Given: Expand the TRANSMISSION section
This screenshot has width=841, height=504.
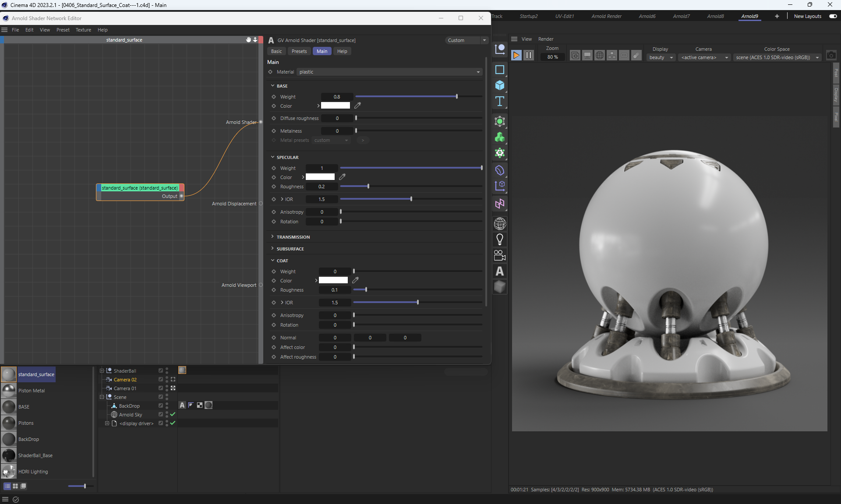Looking at the screenshot, I should [x=293, y=237].
